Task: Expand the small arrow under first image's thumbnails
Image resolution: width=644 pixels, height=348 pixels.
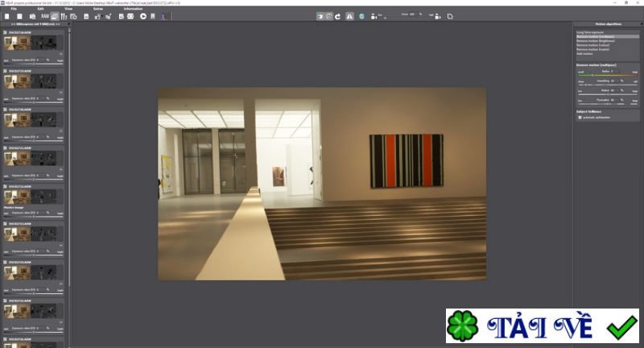Action: coord(61,54)
